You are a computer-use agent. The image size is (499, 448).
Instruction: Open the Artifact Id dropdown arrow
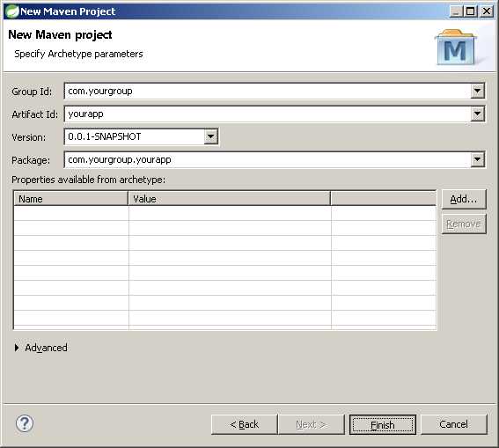pos(477,114)
